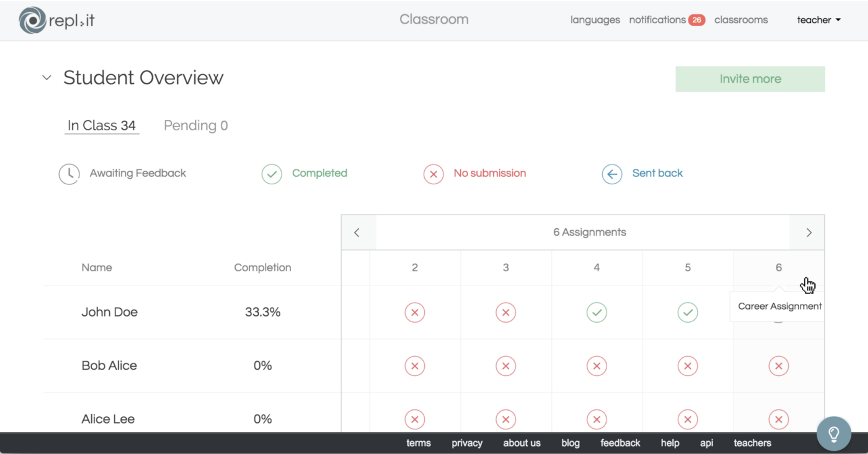The image size is (868, 454).
Task: Click the Invite more button
Action: (x=750, y=79)
